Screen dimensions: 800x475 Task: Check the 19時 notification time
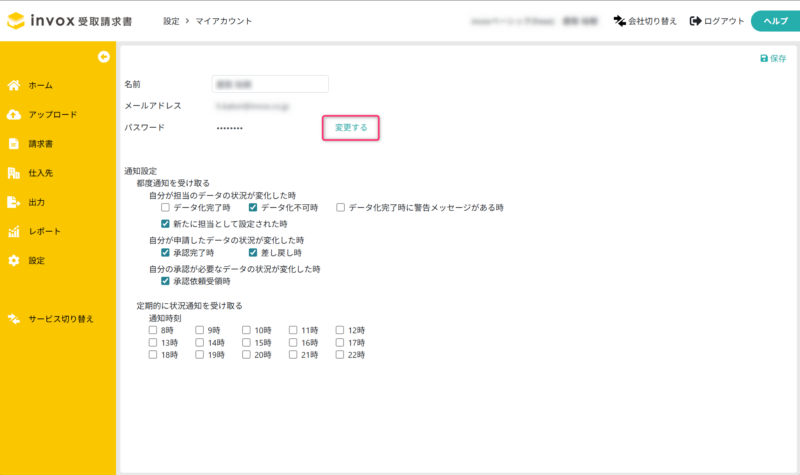pyautogui.click(x=199, y=355)
